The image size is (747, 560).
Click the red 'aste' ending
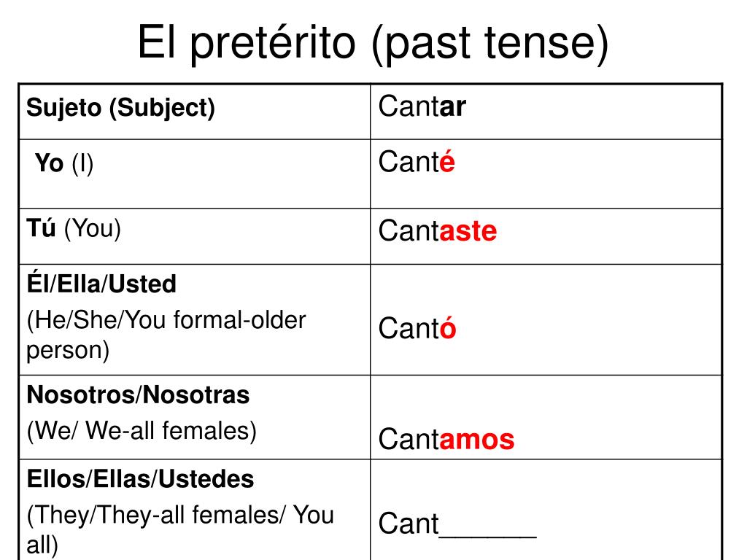(468, 231)
